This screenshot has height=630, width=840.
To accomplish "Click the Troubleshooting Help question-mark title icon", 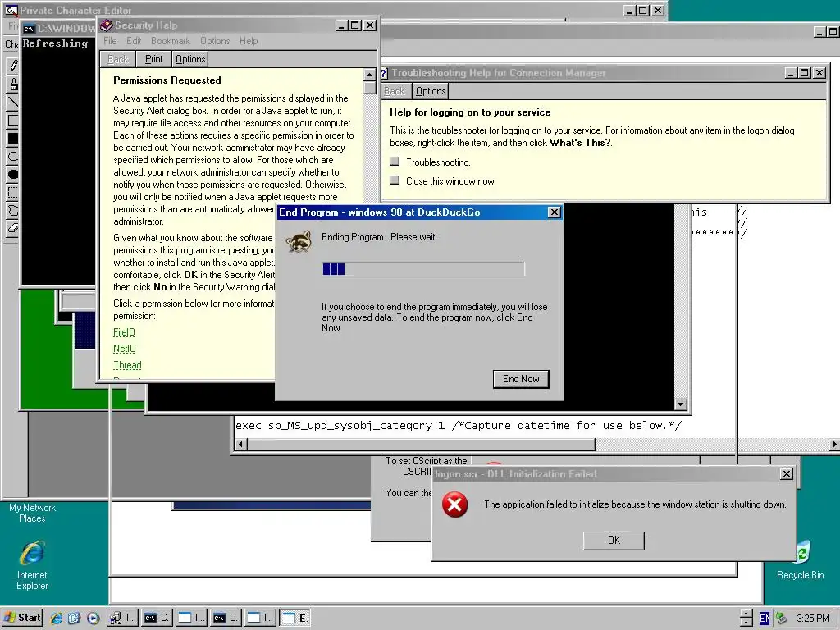I will (384, 73).
